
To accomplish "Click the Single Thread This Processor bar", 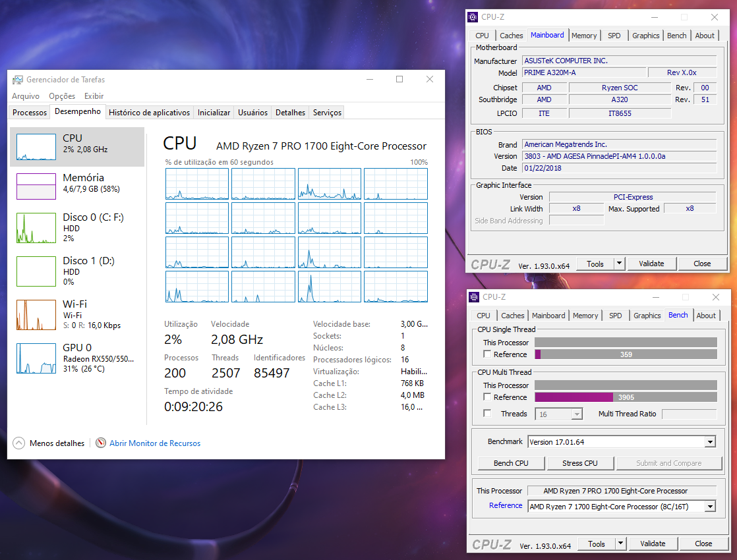I will pos(626,343).
